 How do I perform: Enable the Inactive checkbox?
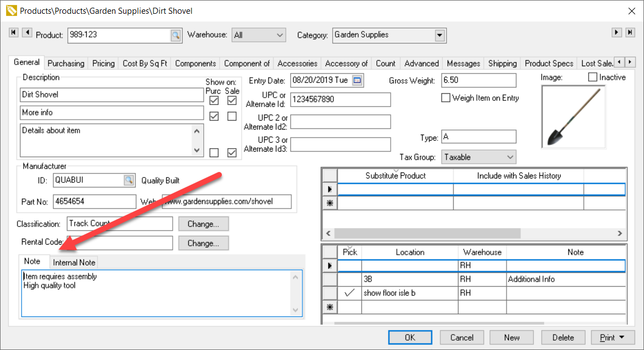593,77
